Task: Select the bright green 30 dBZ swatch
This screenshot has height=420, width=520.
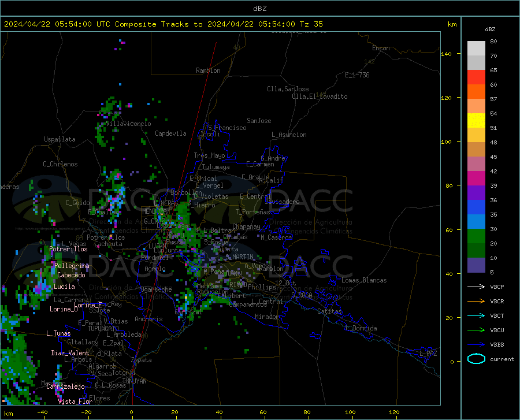Action: point(476,236)
